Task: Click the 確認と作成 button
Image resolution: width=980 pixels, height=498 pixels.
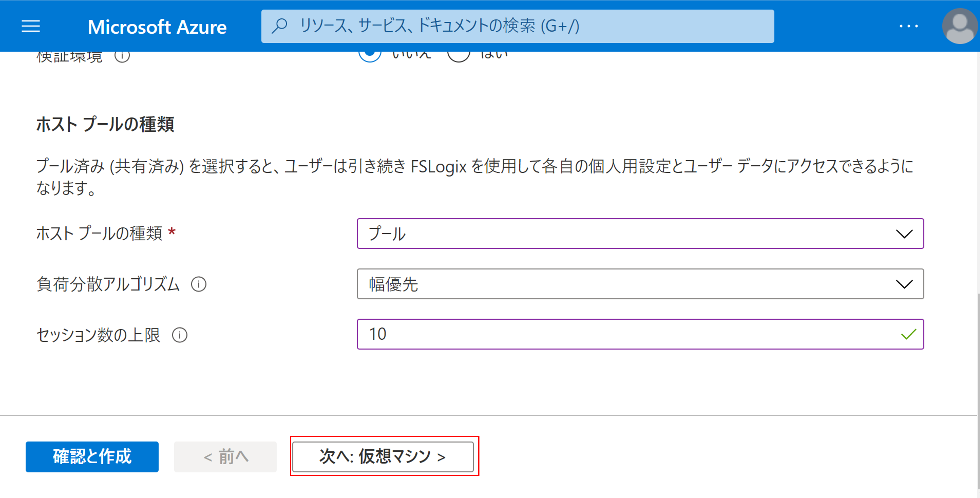Action: (92, 457)
